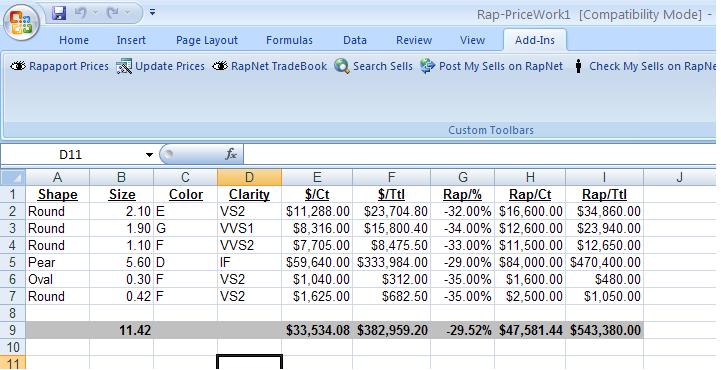
Task: Click the total cell $543,380.00
Action: coord(605,330)
